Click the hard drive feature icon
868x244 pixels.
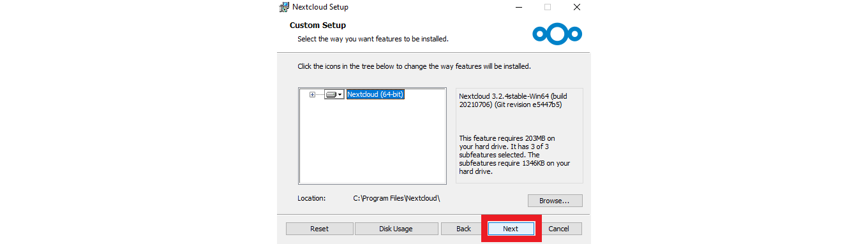[x=331, y=94]
